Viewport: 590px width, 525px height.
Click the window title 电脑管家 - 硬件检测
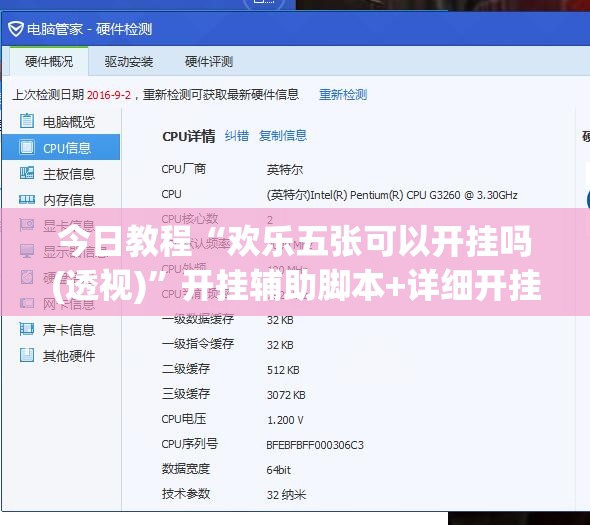coord(90,29)
